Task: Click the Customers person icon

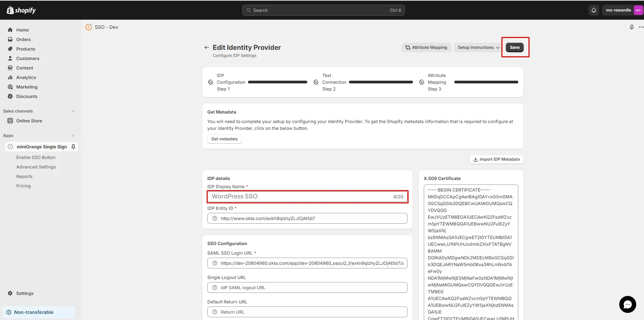Action: point(10,58)
